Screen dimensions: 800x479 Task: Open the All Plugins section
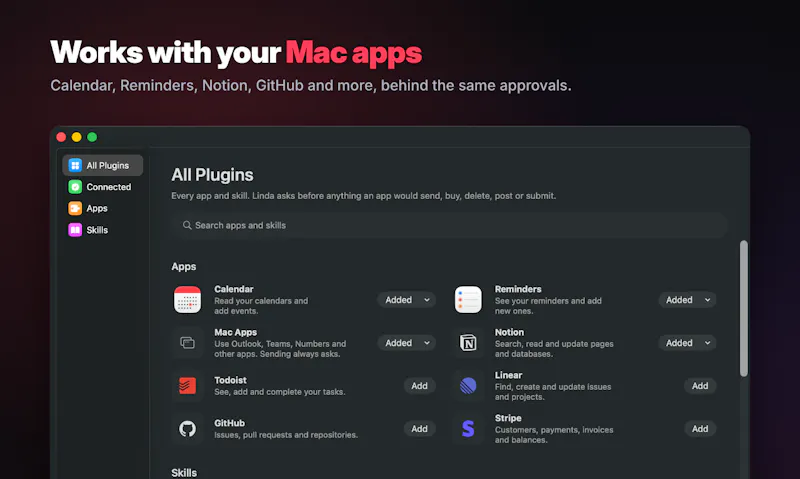(103, 165)
